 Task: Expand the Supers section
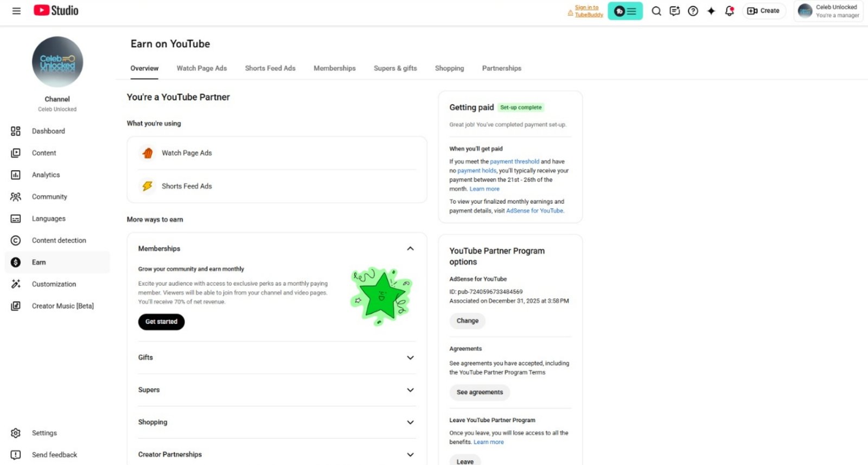pyautogui.click(x=410, y=390)
